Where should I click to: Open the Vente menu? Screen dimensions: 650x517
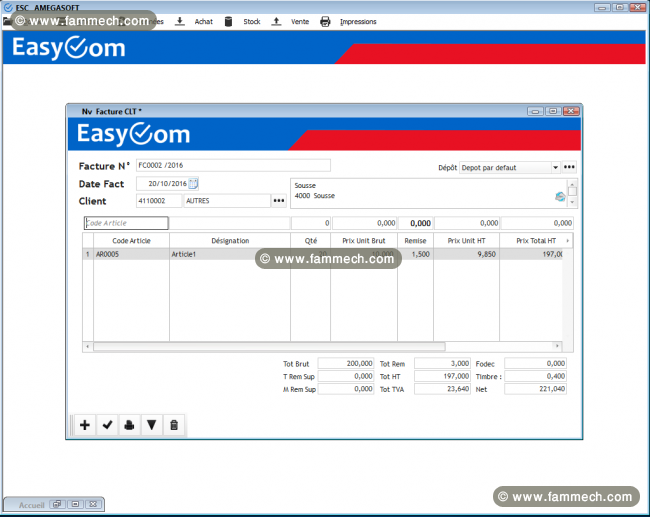click(300, 22)
